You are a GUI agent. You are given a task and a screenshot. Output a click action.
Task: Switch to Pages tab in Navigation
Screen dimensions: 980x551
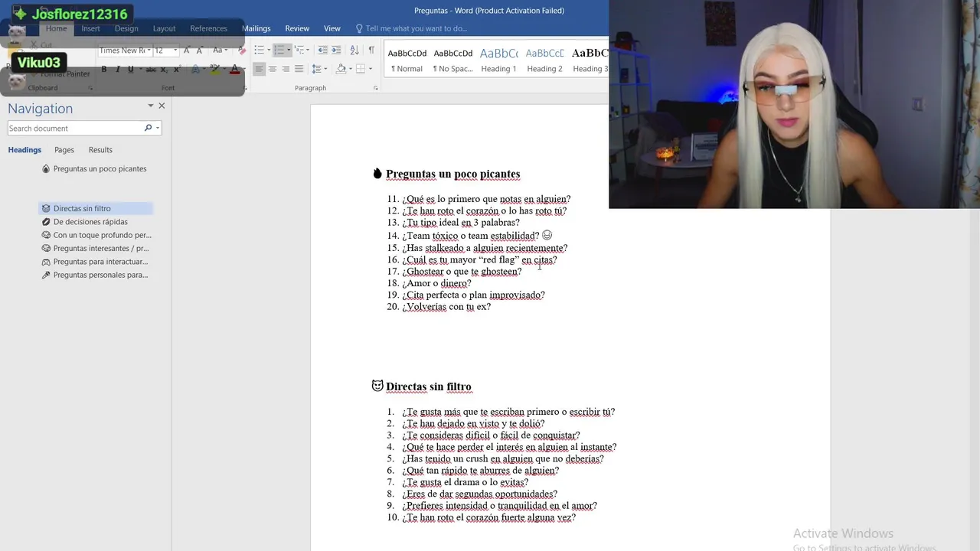(64, 150)
